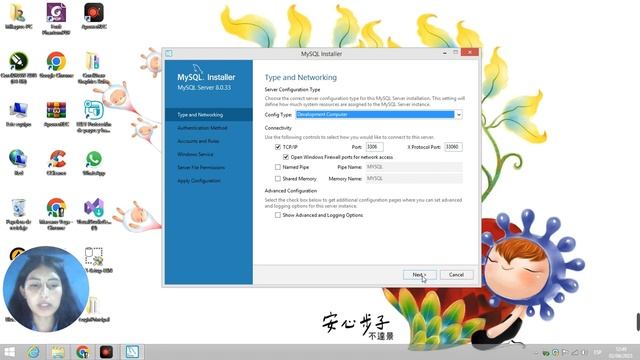The height and width of the screenshot is (360, 640).
Task: Click the Port input field
Action: point(374,147)
